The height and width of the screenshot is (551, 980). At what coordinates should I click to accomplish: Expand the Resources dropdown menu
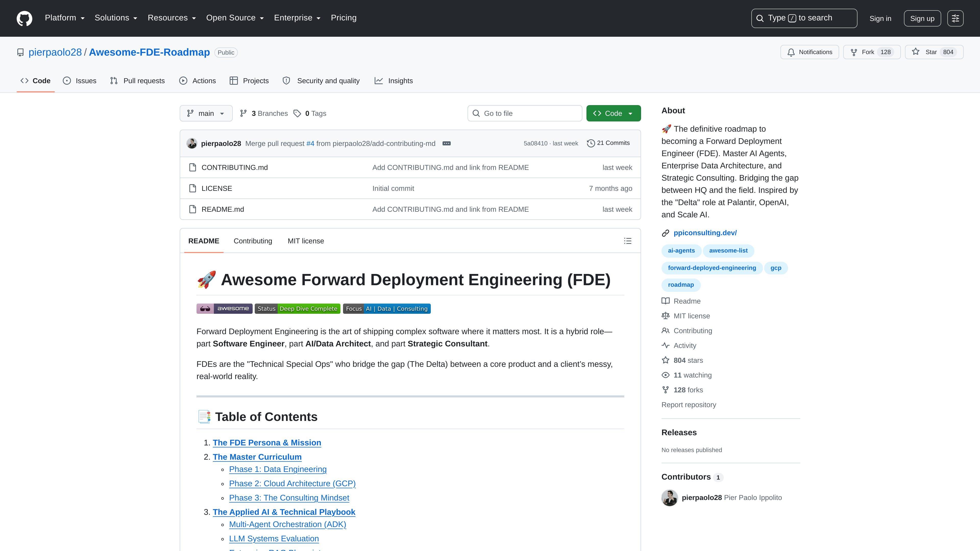(172, 18)
